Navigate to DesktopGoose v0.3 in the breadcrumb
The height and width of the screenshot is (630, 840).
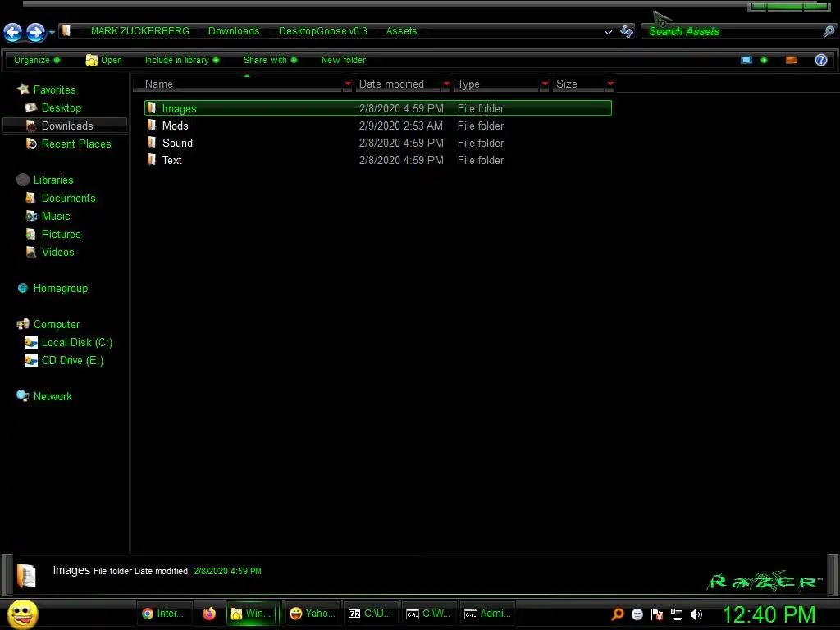[323, 31]
